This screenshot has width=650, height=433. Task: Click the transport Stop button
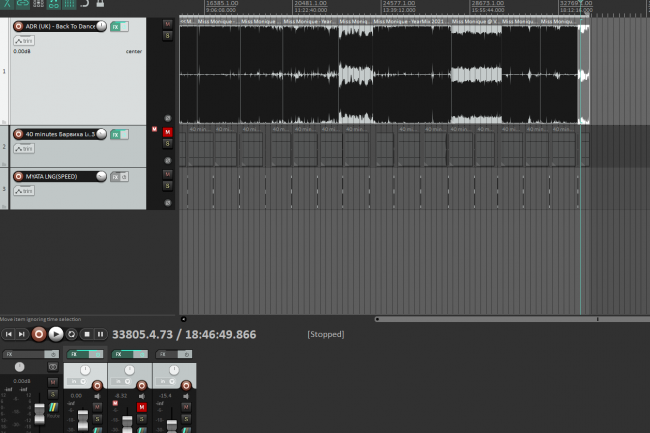click(87, 334)
